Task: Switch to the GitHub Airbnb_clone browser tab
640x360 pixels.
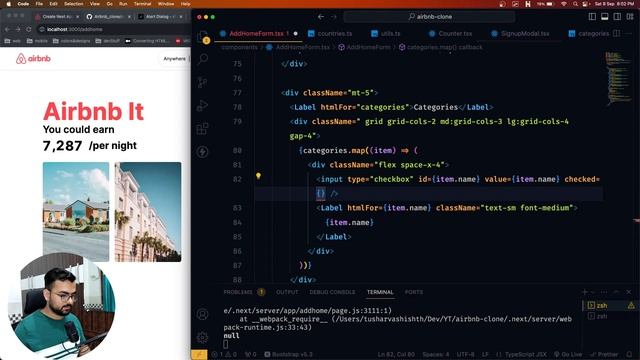Action: [108, 17]
